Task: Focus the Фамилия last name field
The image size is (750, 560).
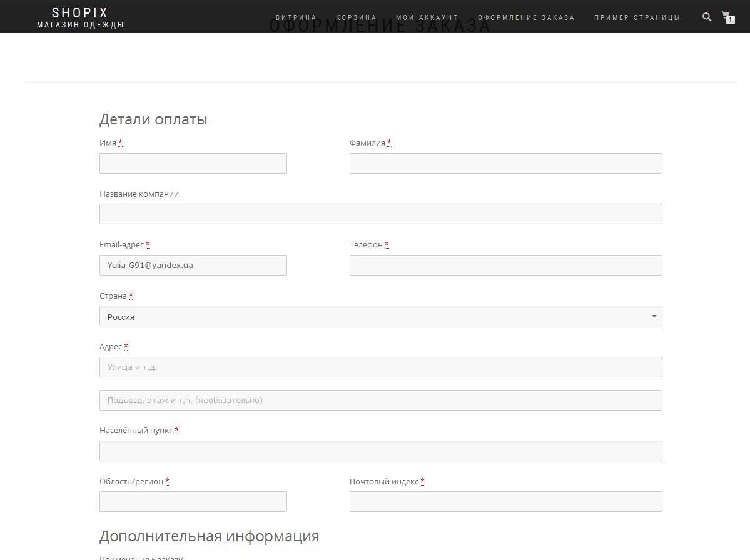Action: (x=505, y=164)
